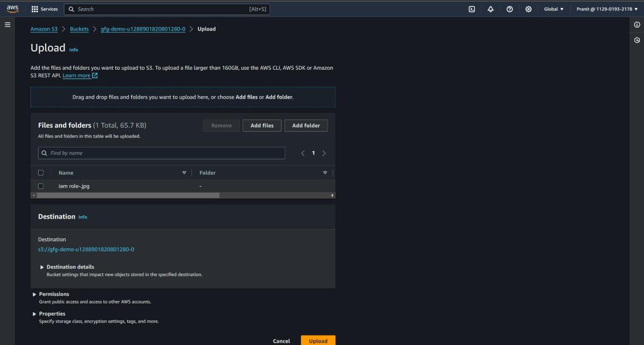Click the files table horizontal scrollbar thumb

coord(128,196)
